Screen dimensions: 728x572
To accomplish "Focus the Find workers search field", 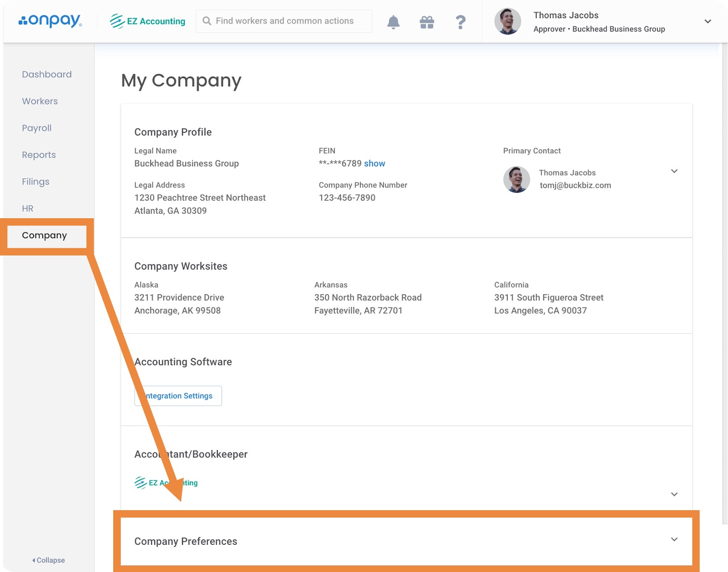I will 284,21.
